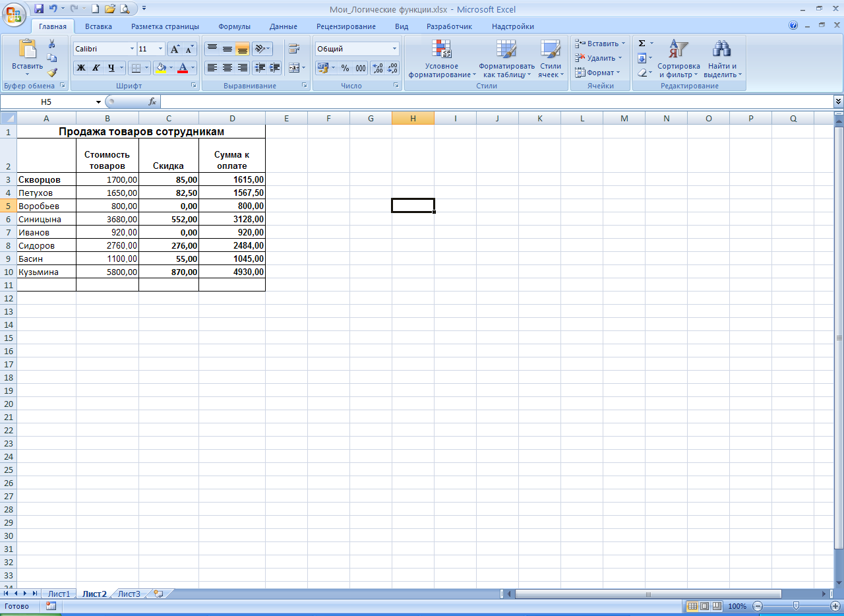
Task: Open print preview from quick access toolbar
Action: [x=124, y=9]
